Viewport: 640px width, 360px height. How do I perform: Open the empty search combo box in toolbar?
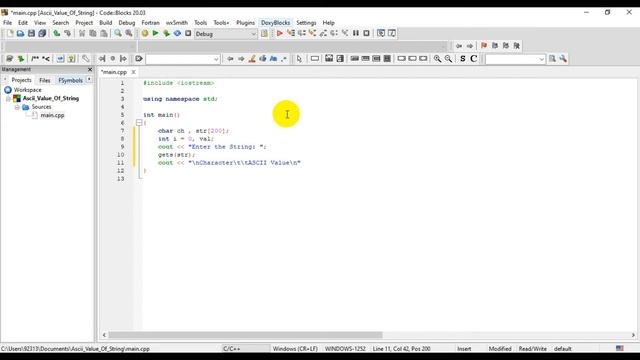(183, 59)
